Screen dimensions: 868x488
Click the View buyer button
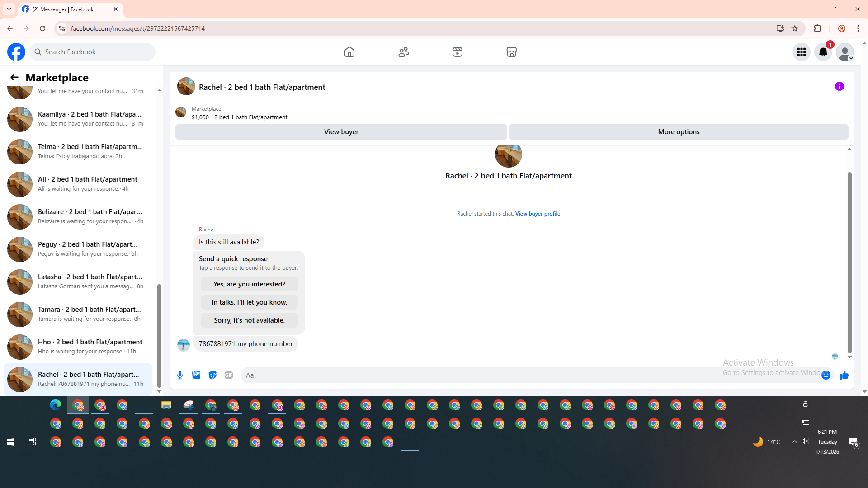point(341,132)
